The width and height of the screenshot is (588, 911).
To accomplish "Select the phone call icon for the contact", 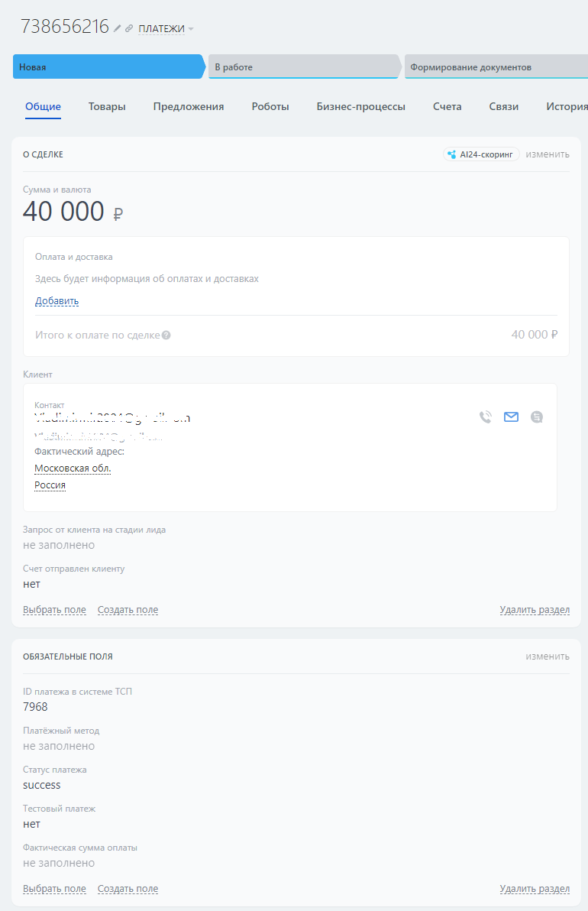I will (x=486, y=417).
